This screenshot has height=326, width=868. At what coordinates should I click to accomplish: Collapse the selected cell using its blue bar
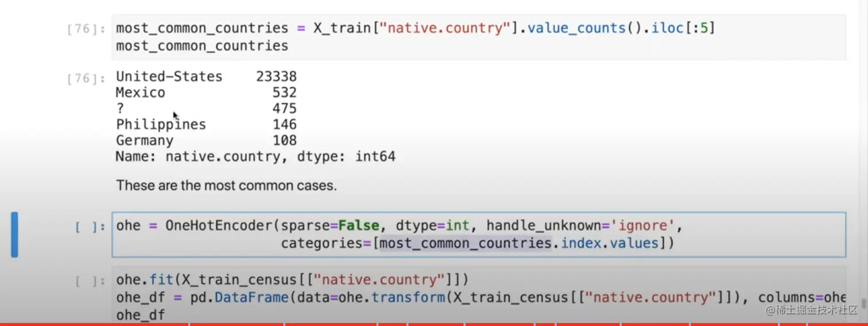tap(14, 235)
